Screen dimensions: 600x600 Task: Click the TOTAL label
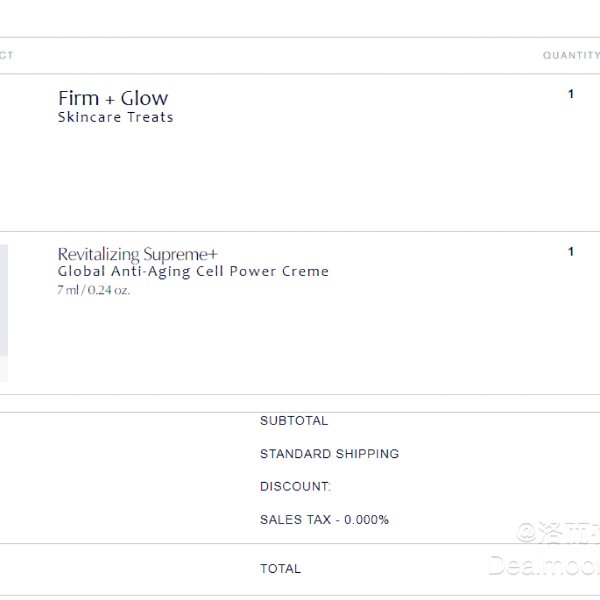280,569
